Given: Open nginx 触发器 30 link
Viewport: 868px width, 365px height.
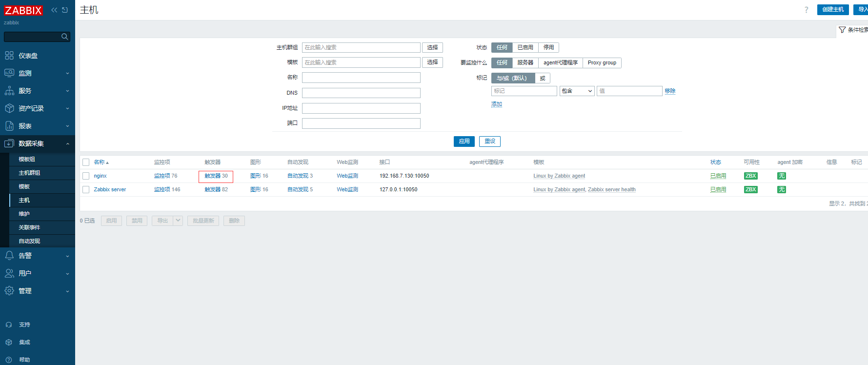Looking at the screenshot, I should click(x=216, y=176).
